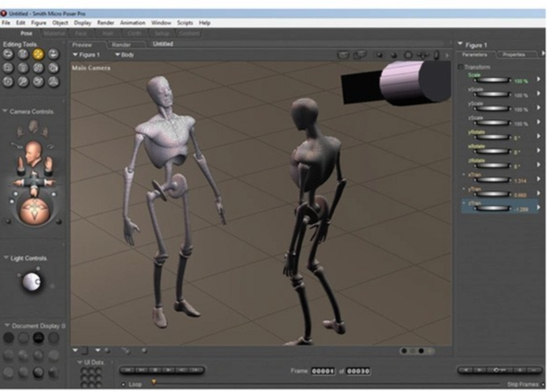
Task: Click the xTran parameter dial
Action: pyautogui.click(x=492, y=180)
